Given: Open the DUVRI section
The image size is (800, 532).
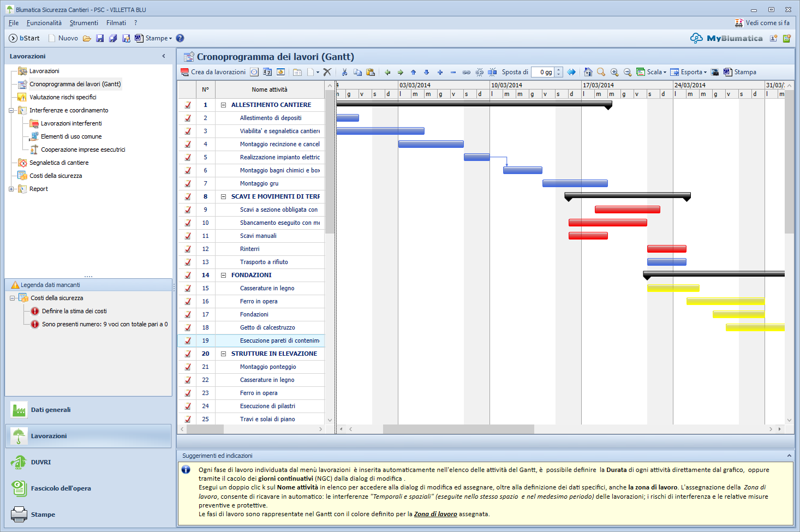Looking at the screenshot, I should pyautogui.click(x=41, y=462).
